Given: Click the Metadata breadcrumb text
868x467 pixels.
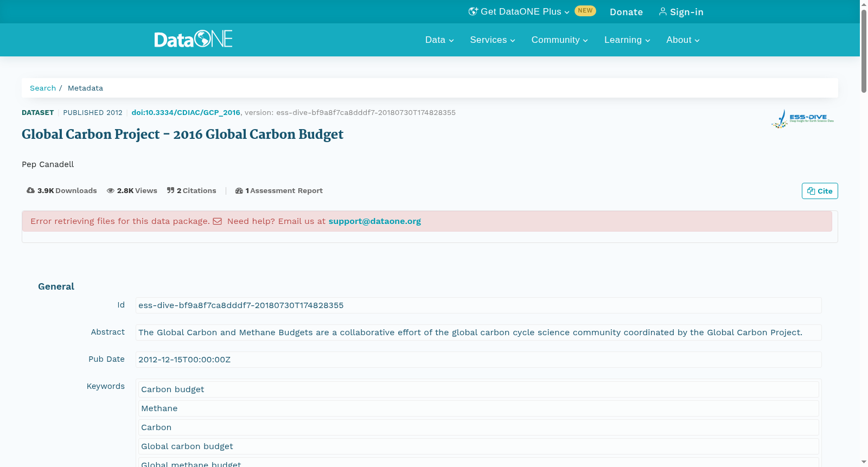Looking at the screenshot, I should point(85,88).
